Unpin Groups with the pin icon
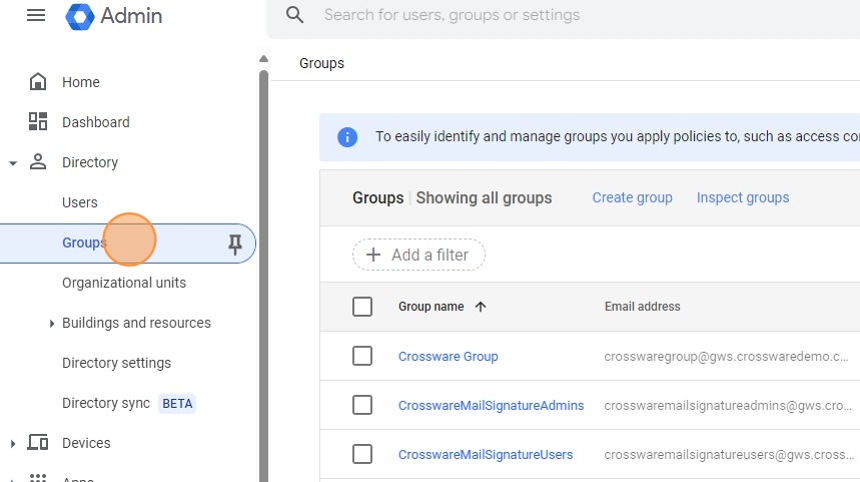 pos(235,243)
